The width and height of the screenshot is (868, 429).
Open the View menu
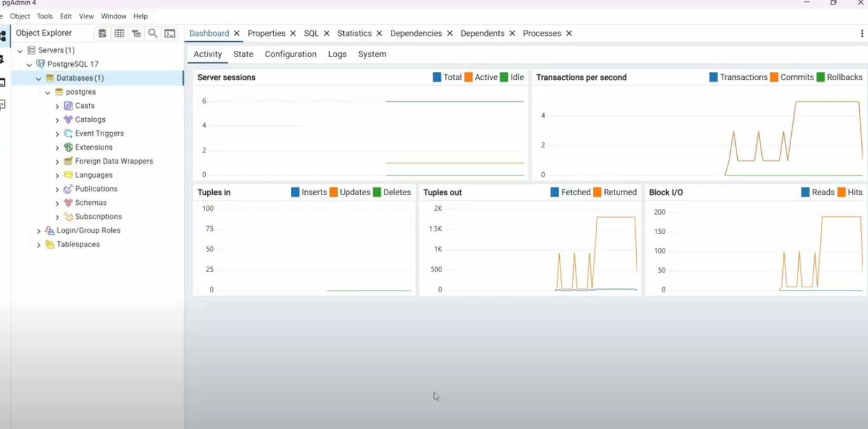(86, 17)
